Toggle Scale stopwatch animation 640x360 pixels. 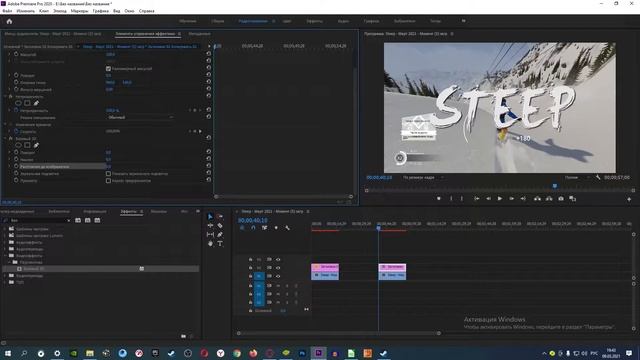click(x=16, y=54)
